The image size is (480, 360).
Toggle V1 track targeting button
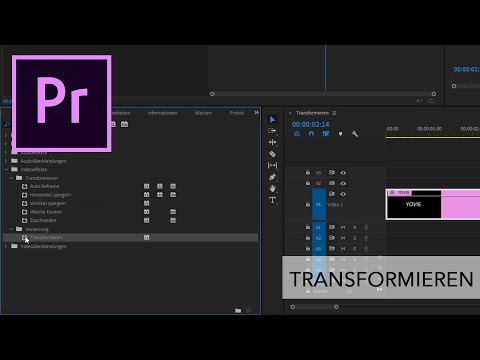click(319, 204)
